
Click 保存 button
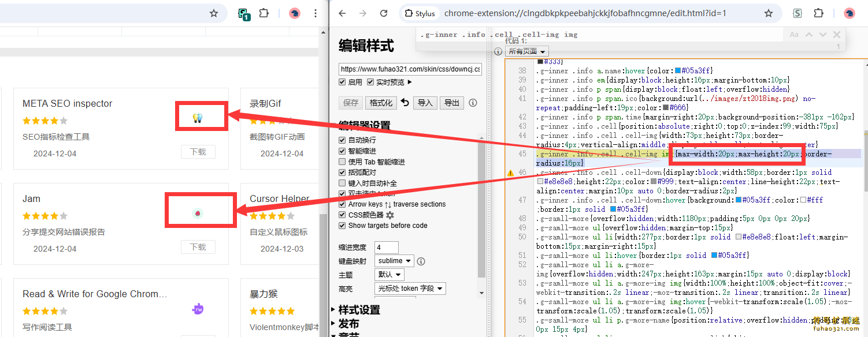click(351, 103)
